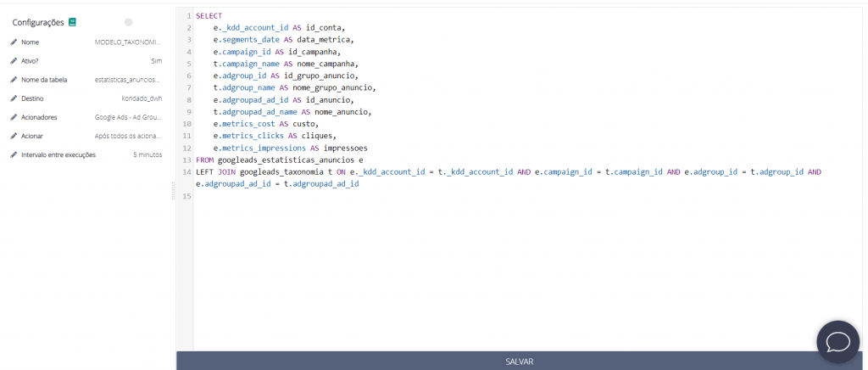Edit Nome da tabela via pencil icon

tap(14, 80)
